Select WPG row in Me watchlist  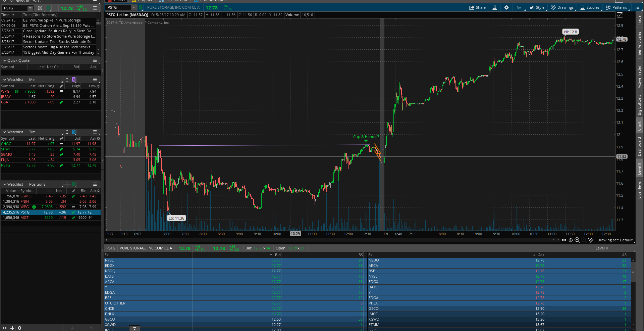(50, 91)
